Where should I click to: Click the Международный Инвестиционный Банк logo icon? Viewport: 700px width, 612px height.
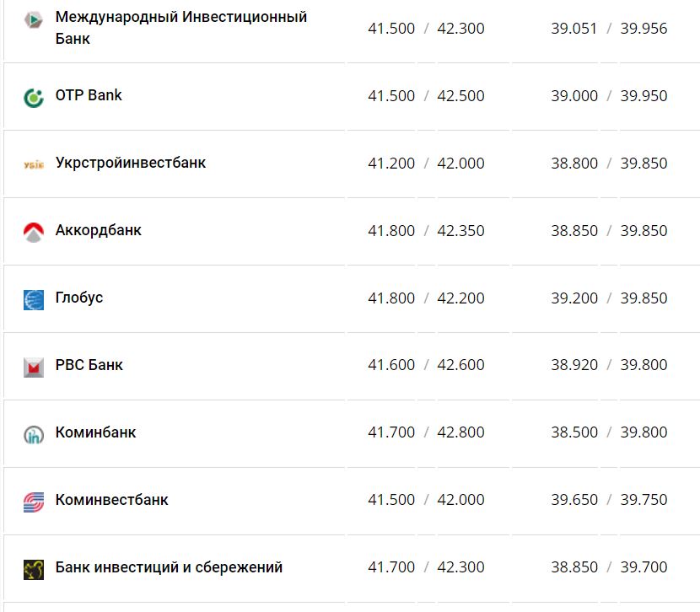tap(33, 19)
